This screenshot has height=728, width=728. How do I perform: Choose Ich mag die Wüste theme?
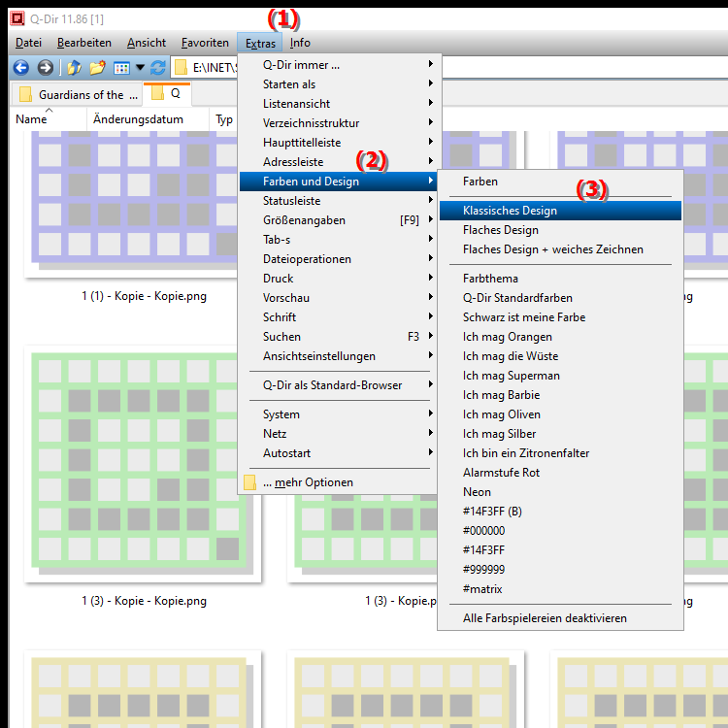tap(560, 356)
